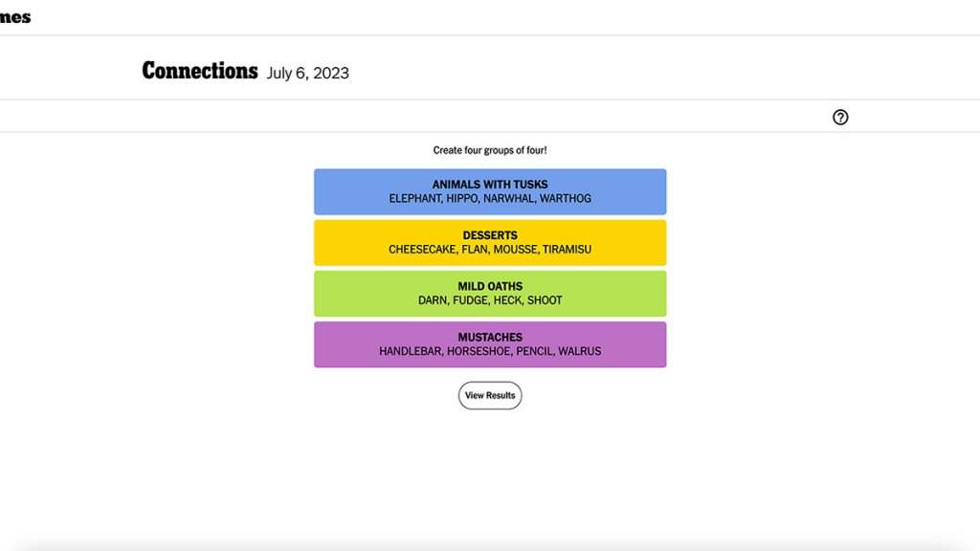
Task: Select the yellow DESSERTS heading
Action: pos(490,235)
